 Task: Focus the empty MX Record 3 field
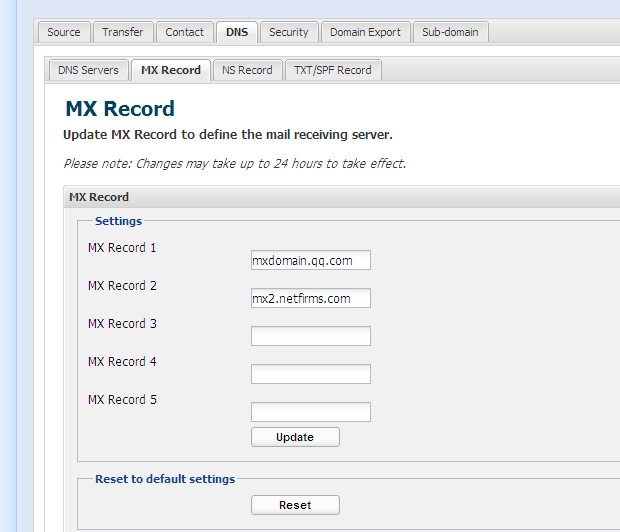point(311,336)
